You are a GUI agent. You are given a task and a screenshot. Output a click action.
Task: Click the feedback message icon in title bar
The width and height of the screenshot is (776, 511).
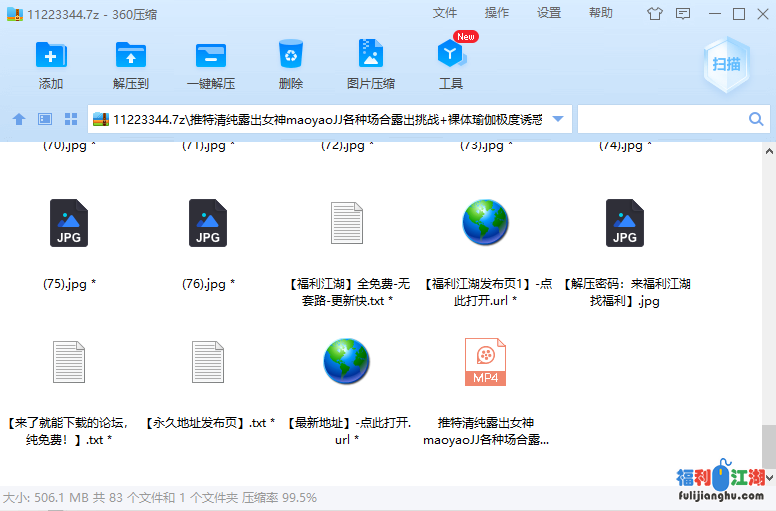(682, 14)
